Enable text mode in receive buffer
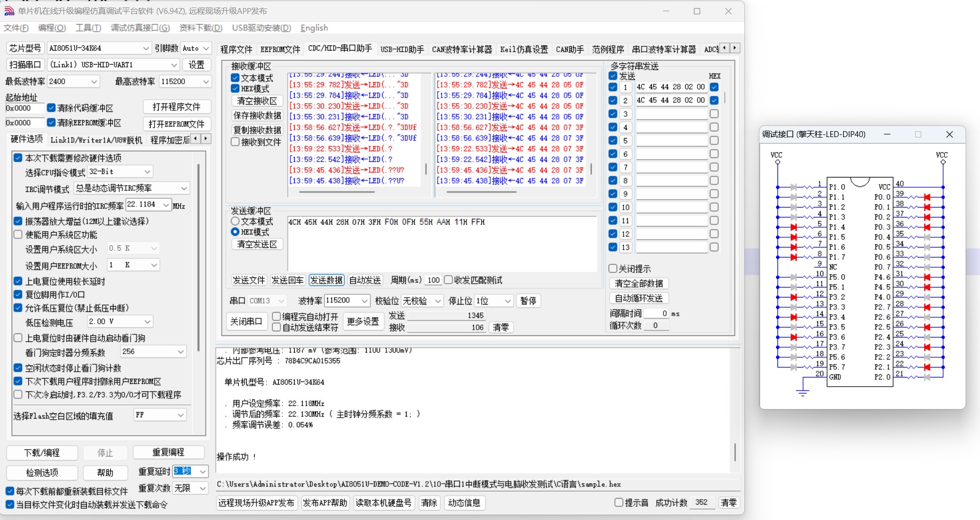Viewport: 980px width, 520px height. [235, 78]
